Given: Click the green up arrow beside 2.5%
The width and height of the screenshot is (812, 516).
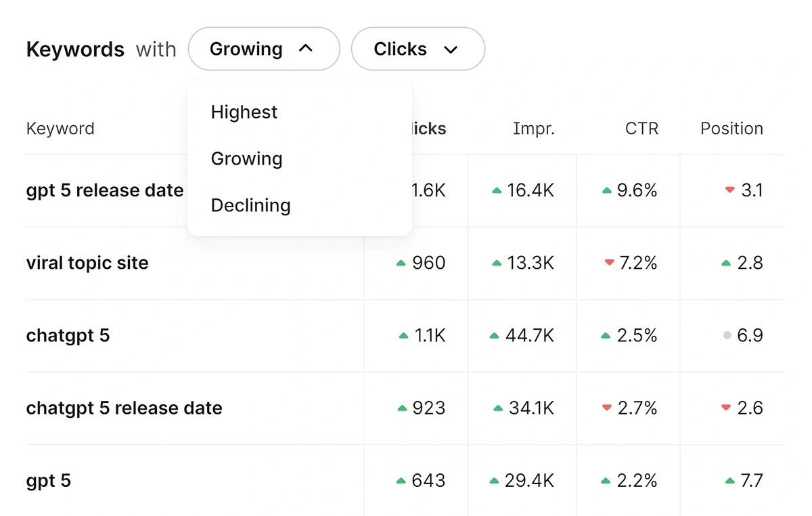Looking at the screenshot, I should pos(606,336).
